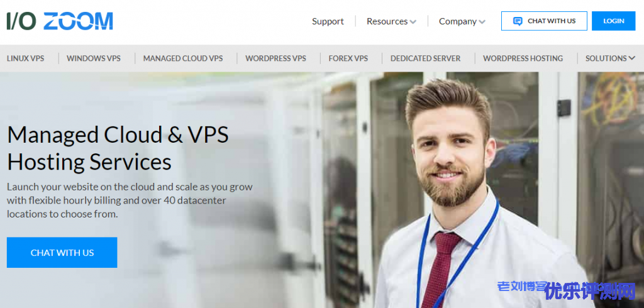Click the blue Chinese watermark text
Screen dimensions: 644x308
(567, 290)
